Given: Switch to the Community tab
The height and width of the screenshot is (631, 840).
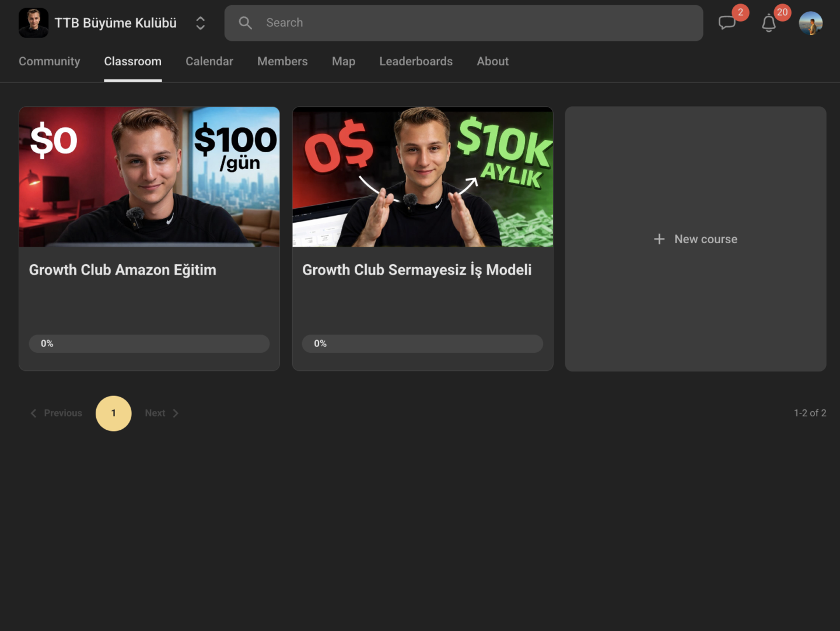Looking at the screenshot, I should (50, 61).
